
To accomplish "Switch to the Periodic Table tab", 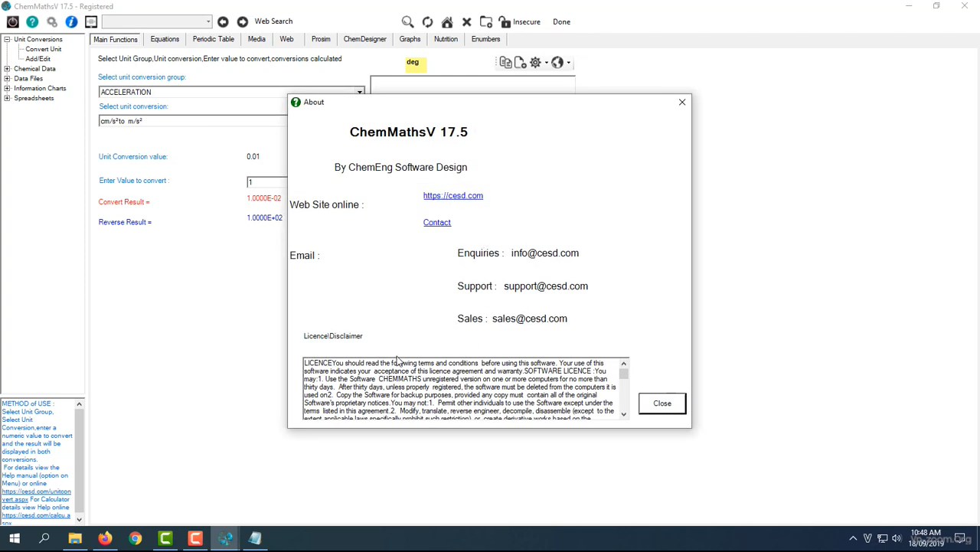I will tap(214, 39).
